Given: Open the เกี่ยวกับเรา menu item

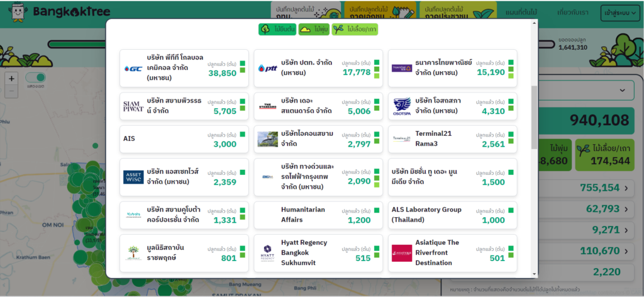Looking at the screenshot, I should (572, 13).
